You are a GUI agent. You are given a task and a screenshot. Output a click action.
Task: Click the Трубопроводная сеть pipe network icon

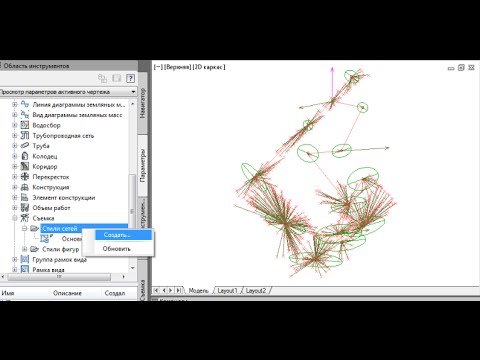pyautogui.click(x=25, y=135)
